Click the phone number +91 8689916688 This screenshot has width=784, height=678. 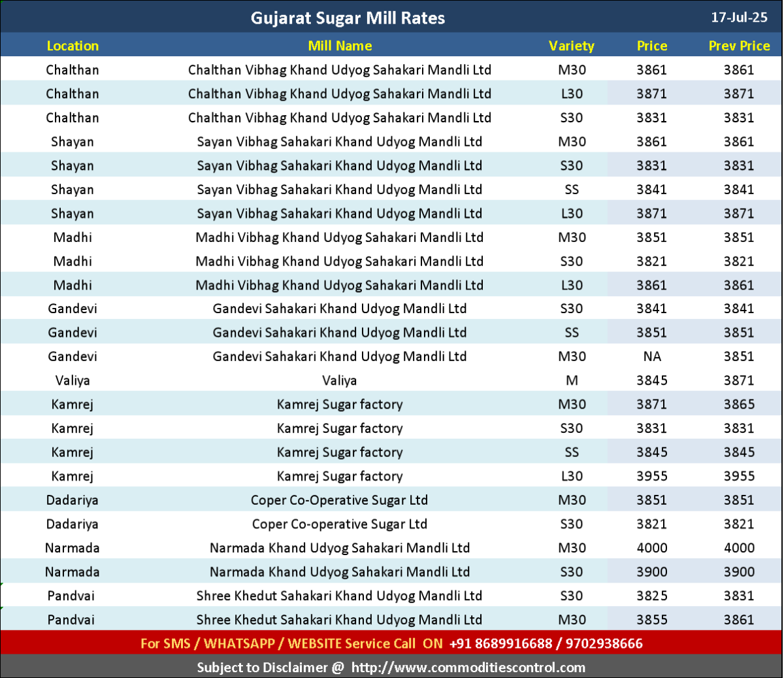click(501, 643)
